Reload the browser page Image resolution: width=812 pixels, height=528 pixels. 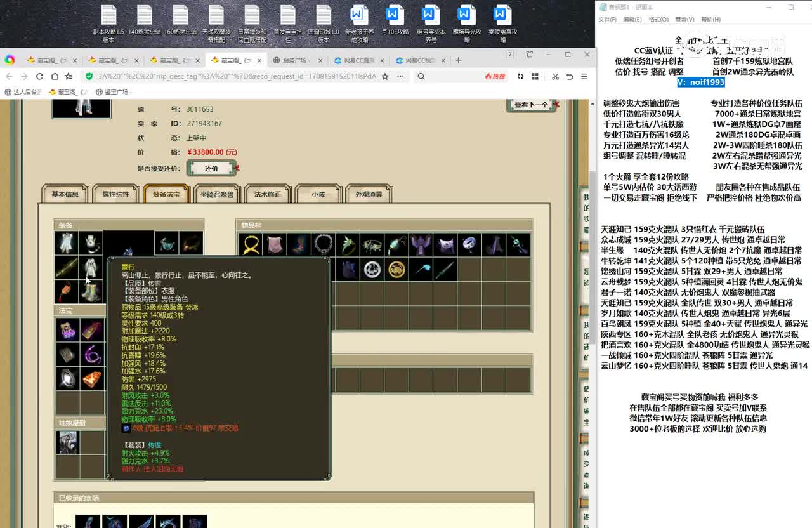point(39,76)
